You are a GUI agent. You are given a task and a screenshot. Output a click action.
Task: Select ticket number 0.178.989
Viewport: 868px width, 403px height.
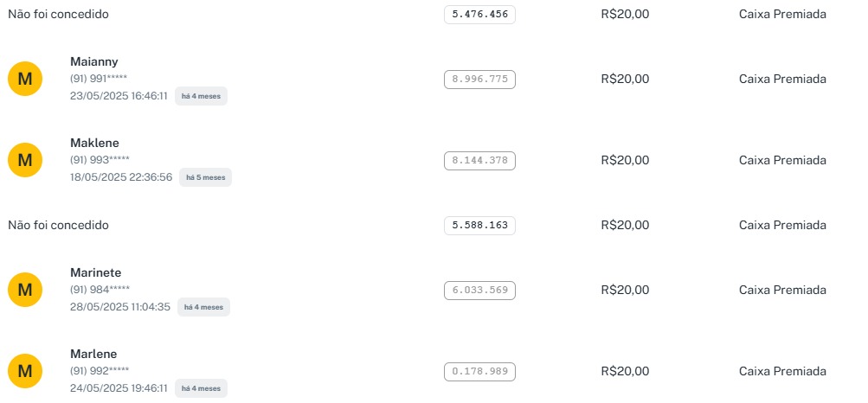479,372
